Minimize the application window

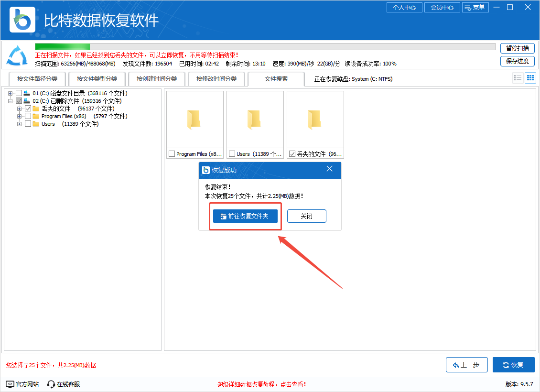[496, 7]
